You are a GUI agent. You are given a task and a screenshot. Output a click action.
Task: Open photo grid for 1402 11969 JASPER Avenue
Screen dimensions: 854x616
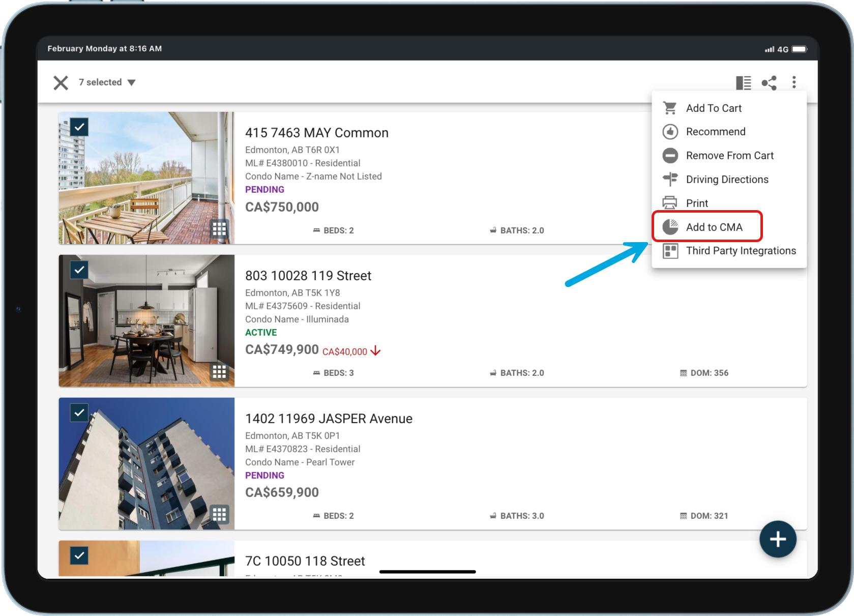pos(219,515)
